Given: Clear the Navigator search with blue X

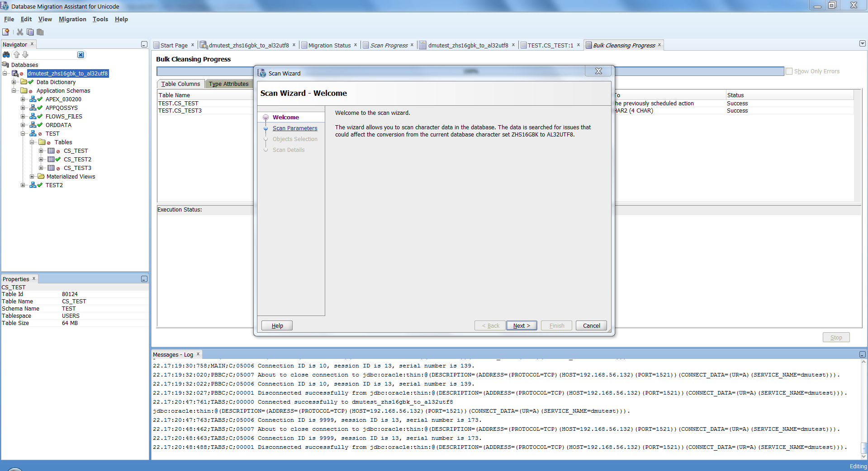Looking at the screenshot, I should [x=81, y=55].
